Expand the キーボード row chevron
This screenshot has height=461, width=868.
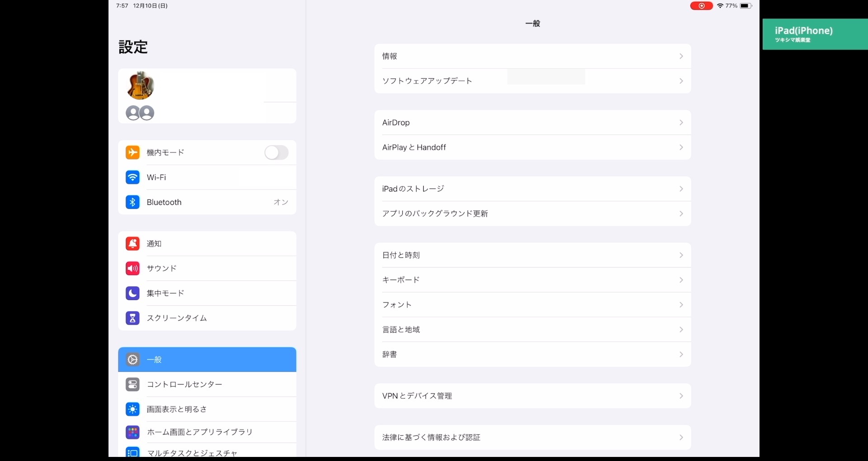681,280
